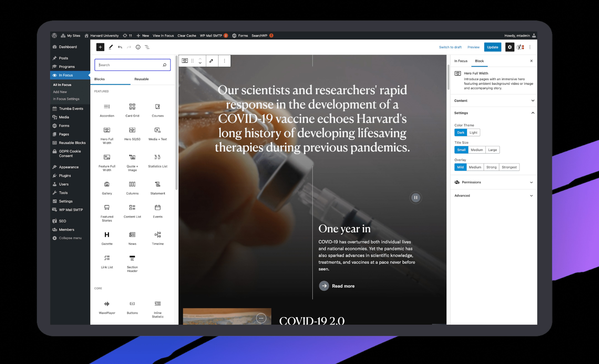Insert the Events block
This screenshot has height=364, width=599.
[158, 211]
